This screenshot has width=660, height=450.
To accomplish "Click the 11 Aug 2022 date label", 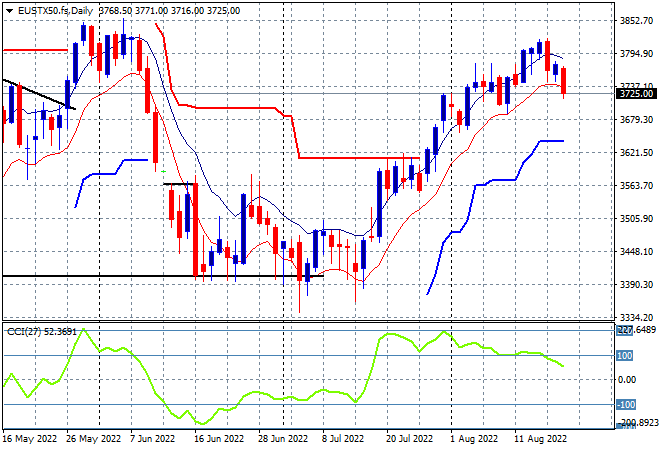I will pyautogui.click(x=540, y=439).
